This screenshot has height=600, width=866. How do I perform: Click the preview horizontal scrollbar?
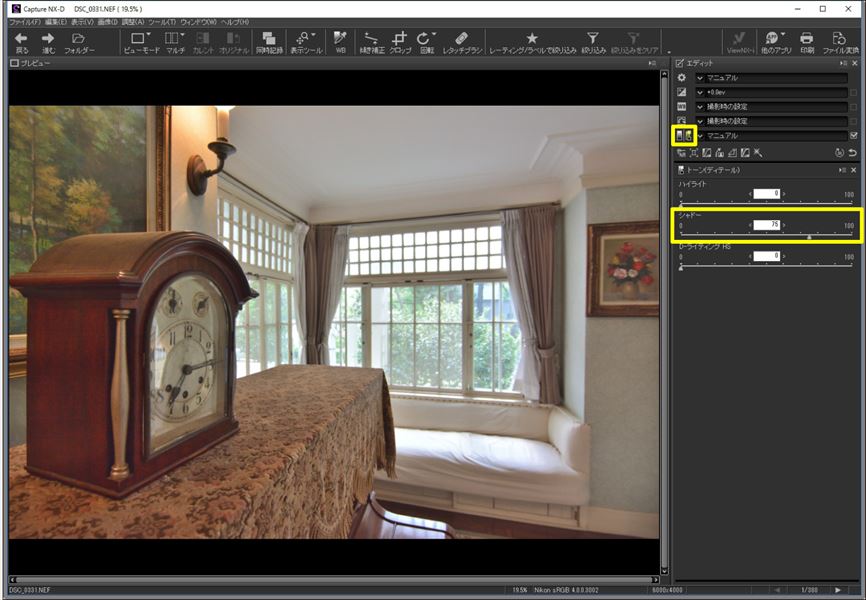334,580
